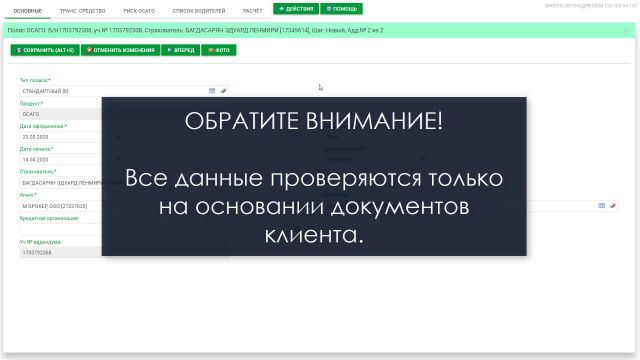The image size is (640, 360).
Task: Open the РАСЧЁТ tab
Action: pos(252,11)
